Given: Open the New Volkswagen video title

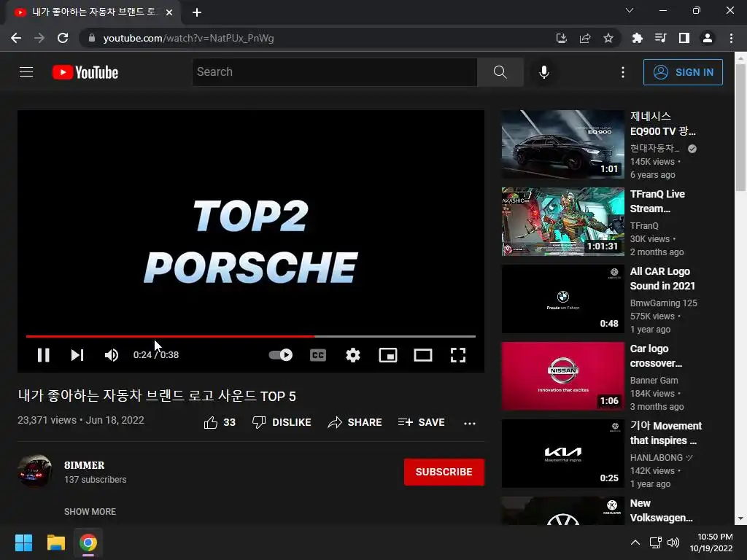Looking at the screenshot, I should point(661,510).
